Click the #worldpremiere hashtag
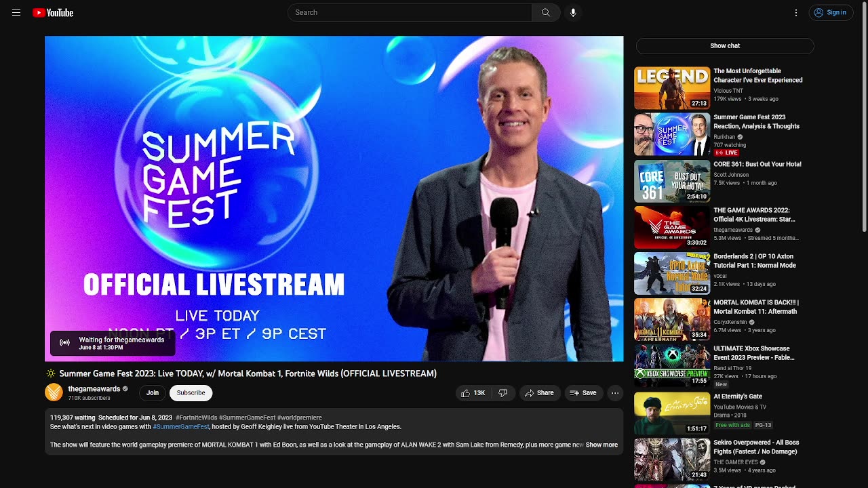868x488 pixels. (300, 418)
